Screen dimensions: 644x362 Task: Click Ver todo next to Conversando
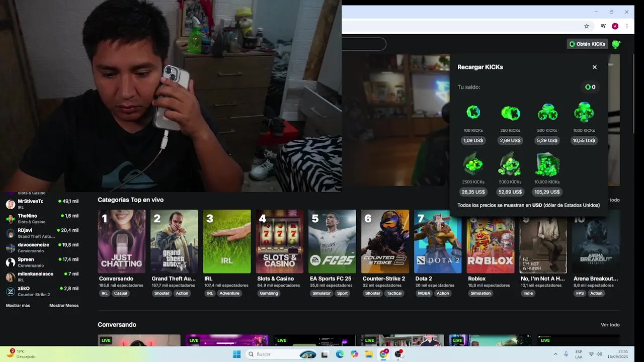click(610, 325)
